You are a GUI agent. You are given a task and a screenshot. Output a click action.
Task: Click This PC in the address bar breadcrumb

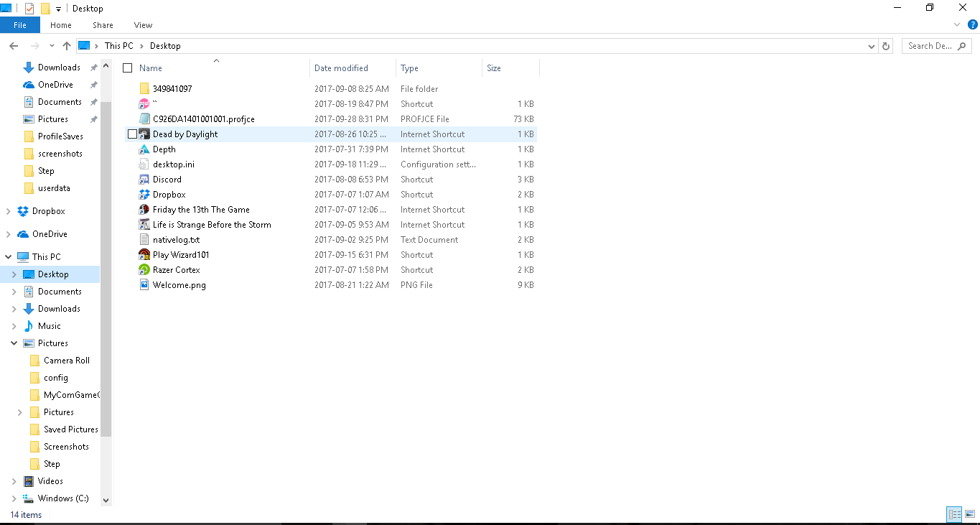point(118,46)
